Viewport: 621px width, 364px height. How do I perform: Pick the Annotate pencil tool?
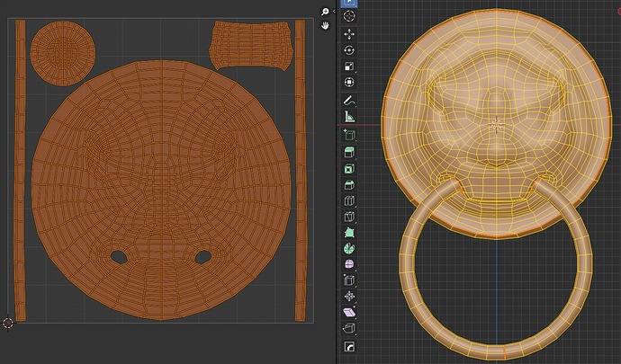coord(349,101)
